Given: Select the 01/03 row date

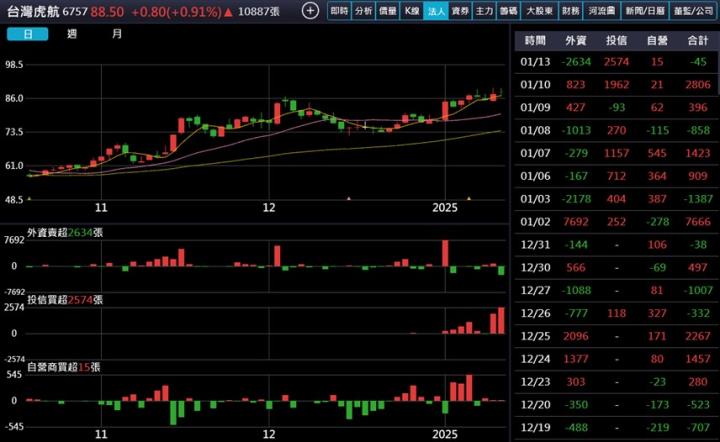Looking at the screenshot, I should [535, 199].
